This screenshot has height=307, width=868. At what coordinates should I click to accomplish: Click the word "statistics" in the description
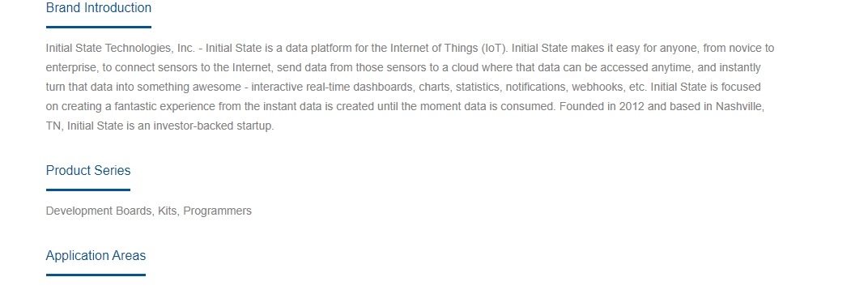[477, 87]
